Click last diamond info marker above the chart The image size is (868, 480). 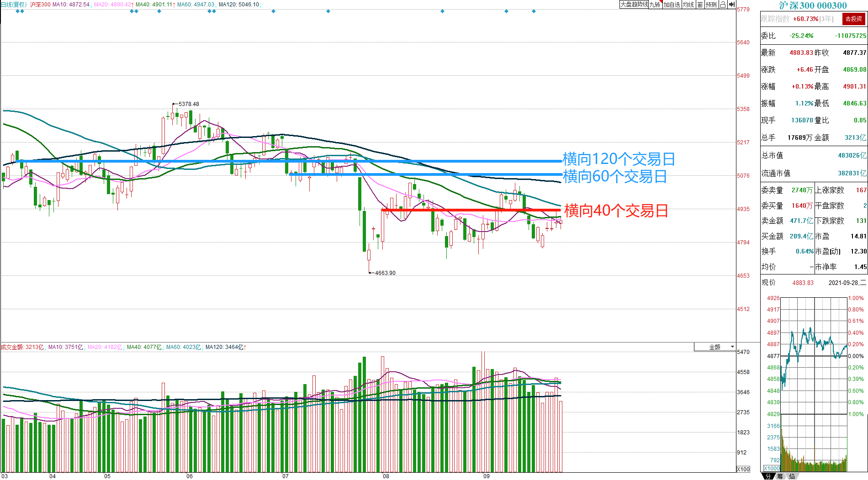click(x=534, y=11)
